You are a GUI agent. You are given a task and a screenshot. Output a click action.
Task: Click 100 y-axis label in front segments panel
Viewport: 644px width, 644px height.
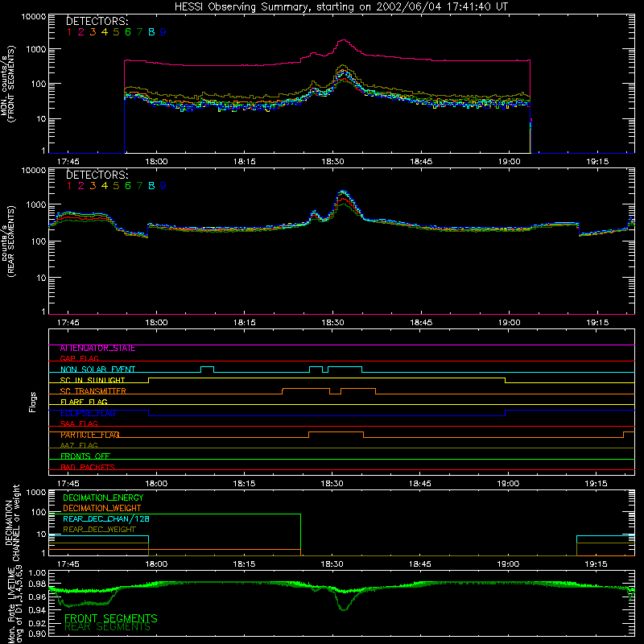[39, 84]
